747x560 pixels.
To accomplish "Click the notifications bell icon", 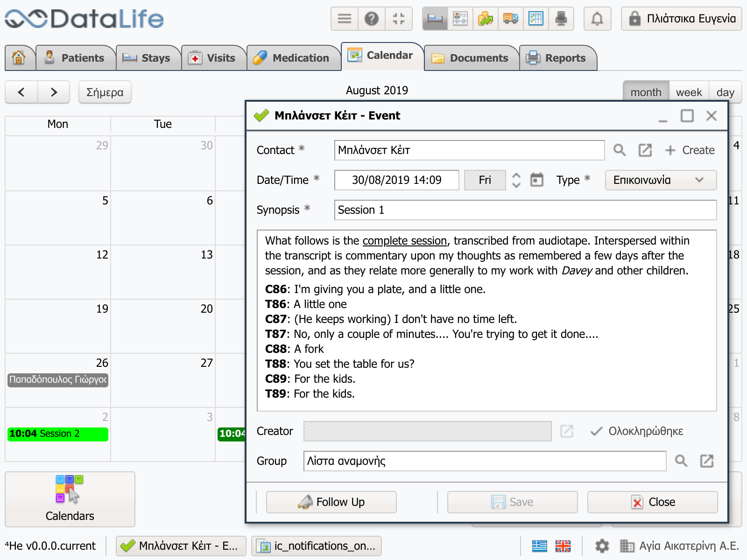I will (597, 19).
